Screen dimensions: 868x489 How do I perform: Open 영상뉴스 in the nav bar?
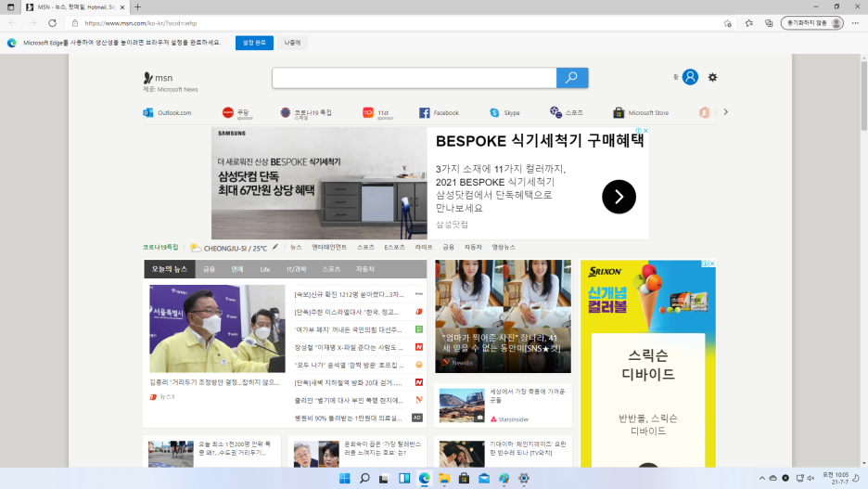click(504, 248)
